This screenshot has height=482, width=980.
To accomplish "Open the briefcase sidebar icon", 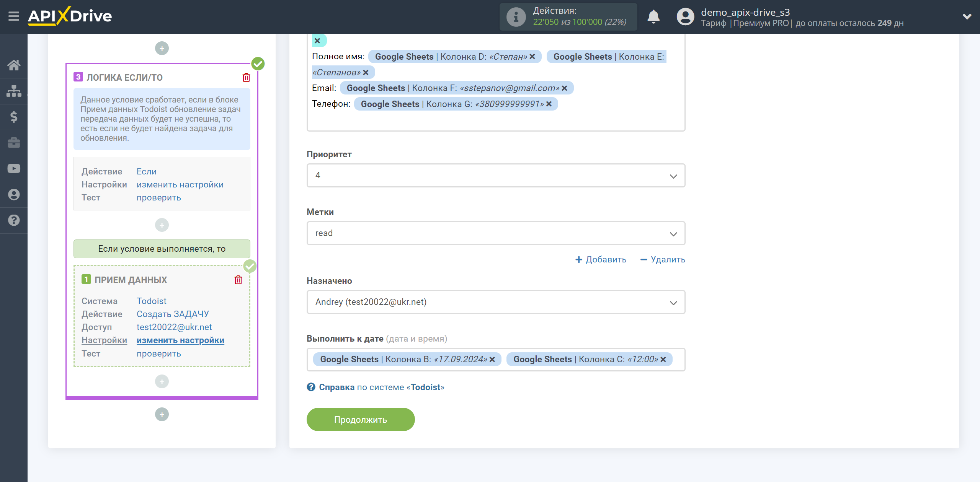I will click(14, 143).
